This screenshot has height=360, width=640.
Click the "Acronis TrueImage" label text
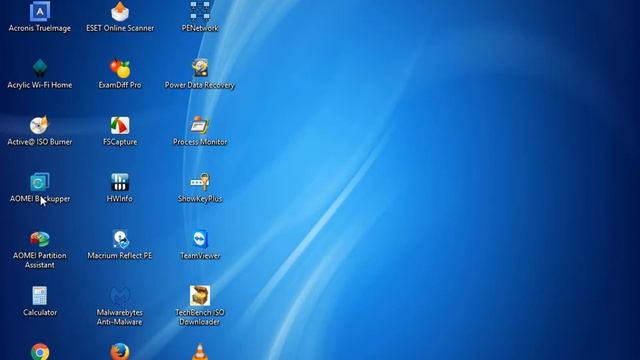coord(40,28)
